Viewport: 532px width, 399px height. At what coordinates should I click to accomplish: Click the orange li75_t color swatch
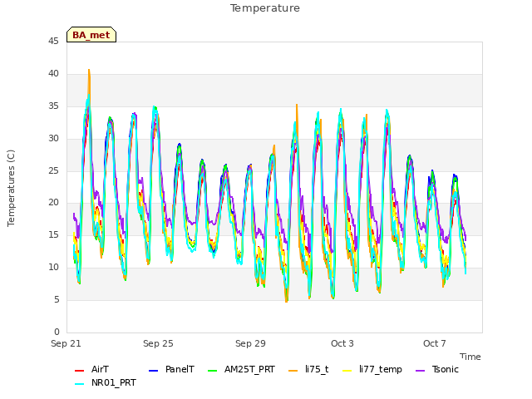point(293,371)
